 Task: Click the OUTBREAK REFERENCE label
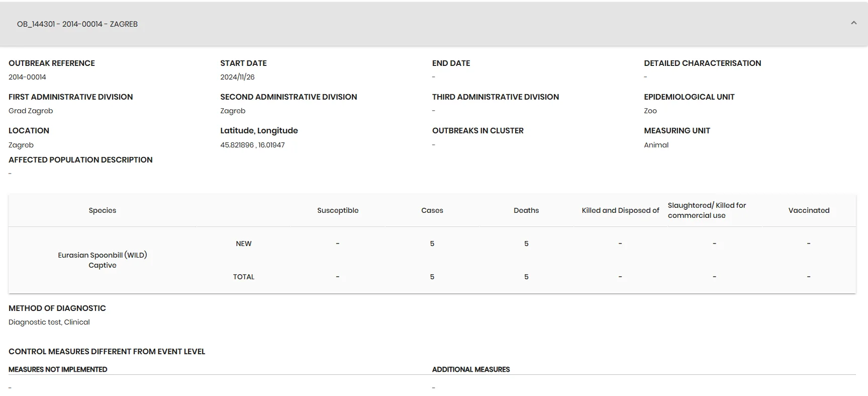coord(52,63)
